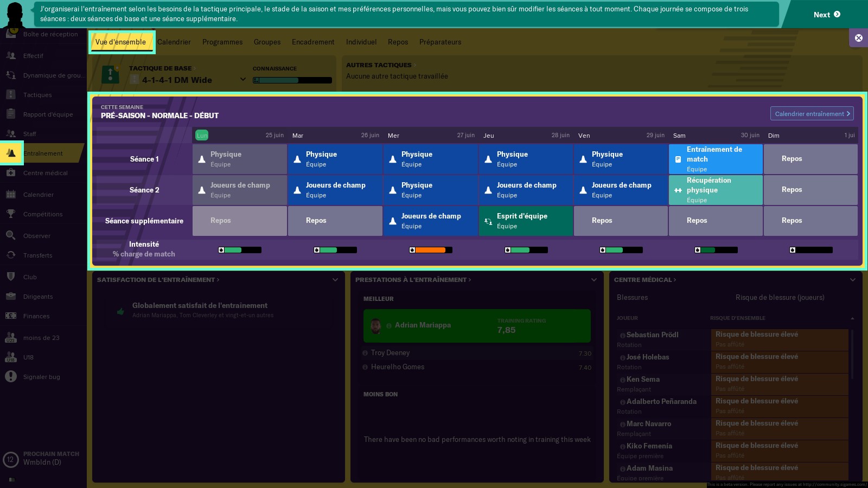Open Compétitions trophy icon in sidebar
This screenshot has width=868, height=488.
(x=11, y=214)
